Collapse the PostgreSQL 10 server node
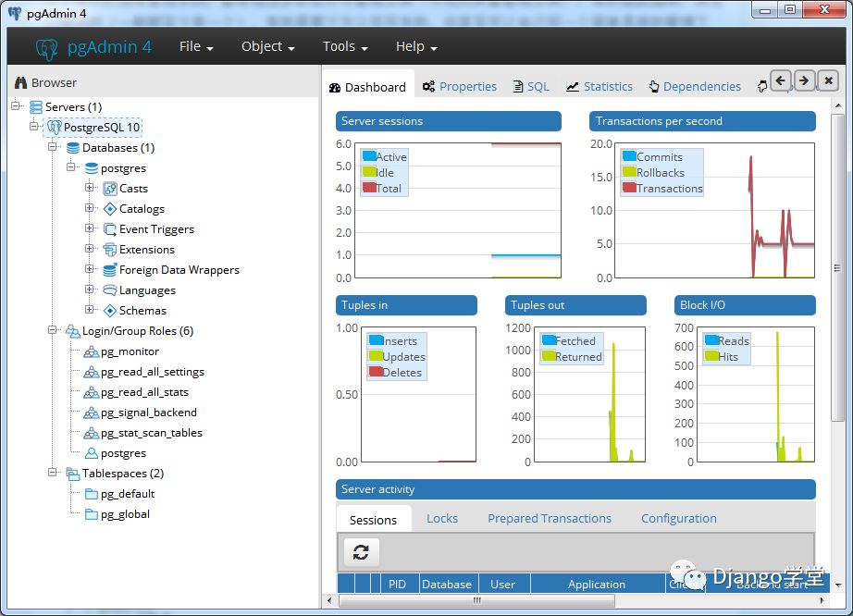Screen dimensions: 853x616 click(34, 126)
